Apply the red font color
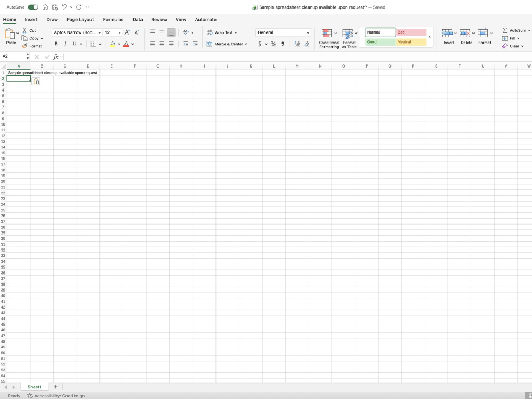532x399 pixels. coord(126,44)
